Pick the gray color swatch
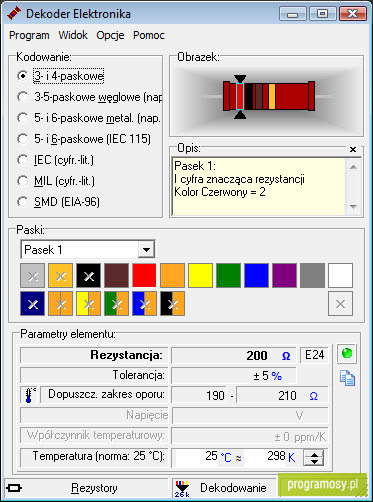 tap(312, 276)
